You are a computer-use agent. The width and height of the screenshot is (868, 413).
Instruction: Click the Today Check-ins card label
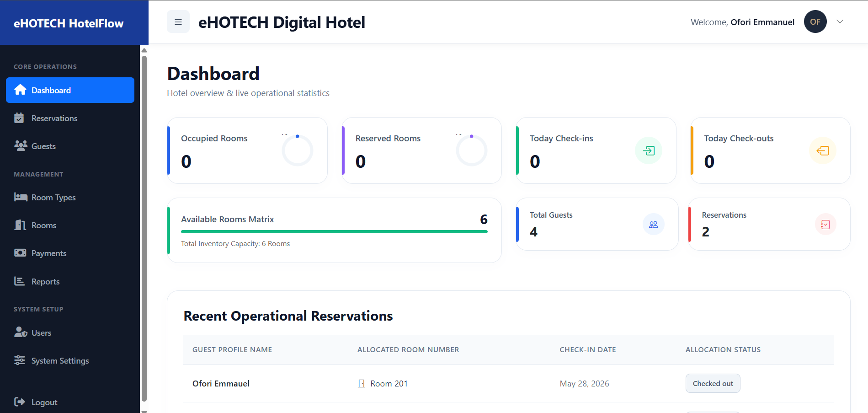point(561,138)
